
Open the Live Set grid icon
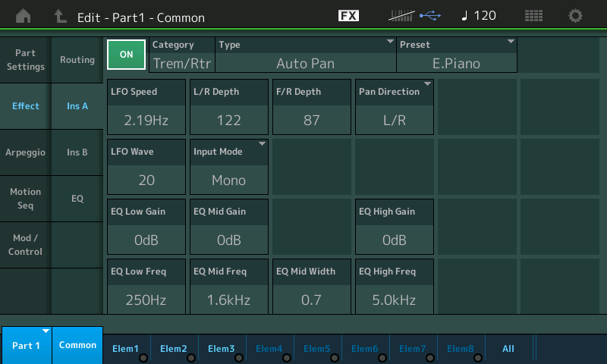(x=533, y=16)
